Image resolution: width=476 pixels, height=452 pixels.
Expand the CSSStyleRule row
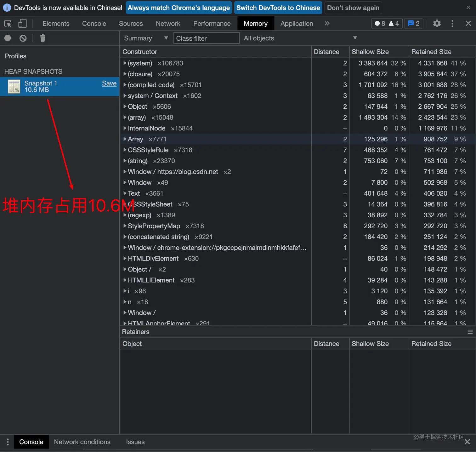point(125,150)
